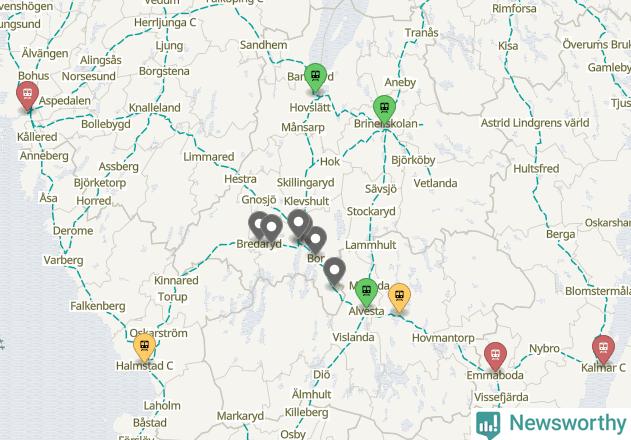Screen dimensions: 631x440
Task: Click the Astrid Lindgrens värld label
Action: point(535,123)
